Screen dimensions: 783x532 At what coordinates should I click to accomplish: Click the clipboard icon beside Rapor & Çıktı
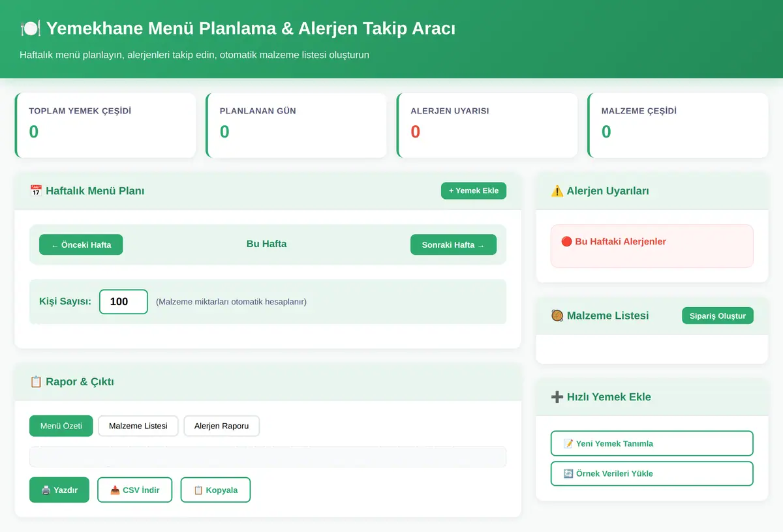click(36, 382)
